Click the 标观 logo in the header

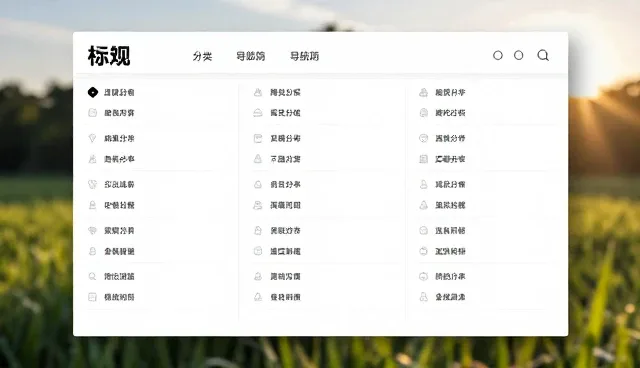[x=109, y=56]
